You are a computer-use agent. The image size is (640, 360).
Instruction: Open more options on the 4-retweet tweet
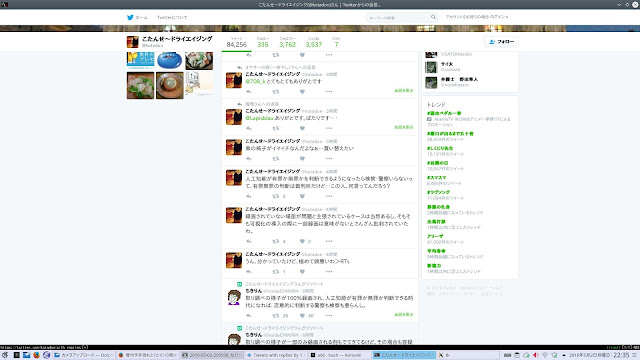(x=329, y=241)
